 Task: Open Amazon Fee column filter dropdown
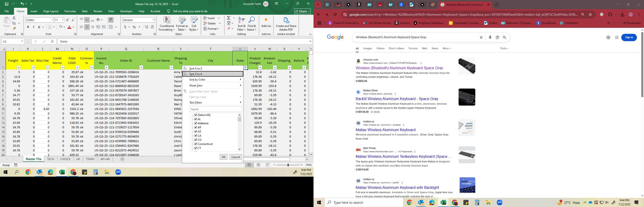275,67
